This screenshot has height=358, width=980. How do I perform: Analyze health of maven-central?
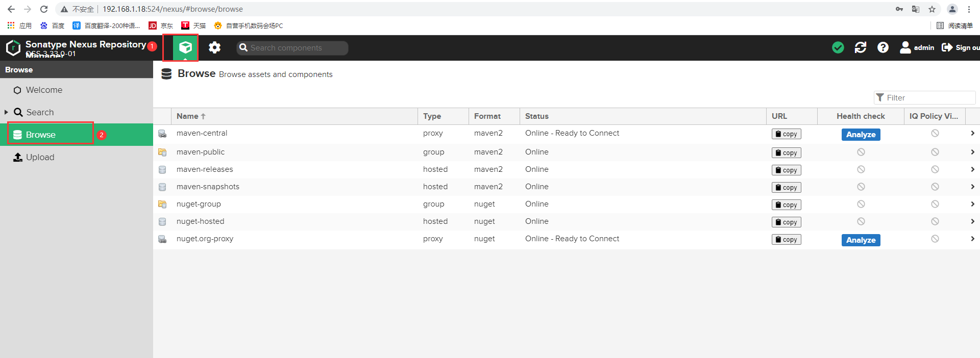(861, 135)
